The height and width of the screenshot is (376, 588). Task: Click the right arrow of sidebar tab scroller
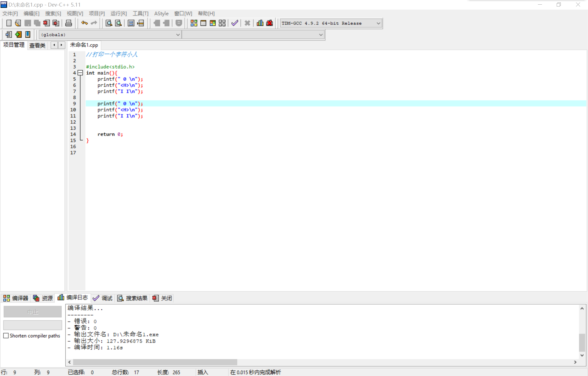pyautogui.click(x=62, y=45)
